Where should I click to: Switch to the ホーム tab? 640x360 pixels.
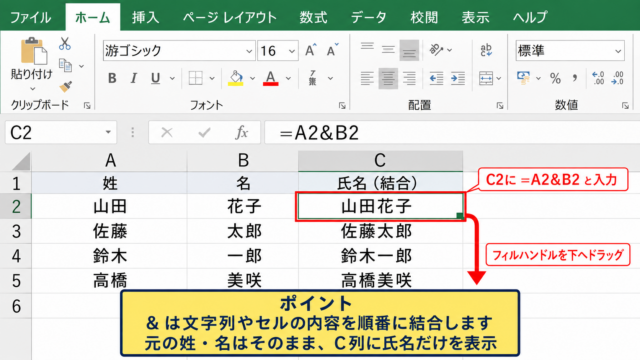[x=93, y=18]
